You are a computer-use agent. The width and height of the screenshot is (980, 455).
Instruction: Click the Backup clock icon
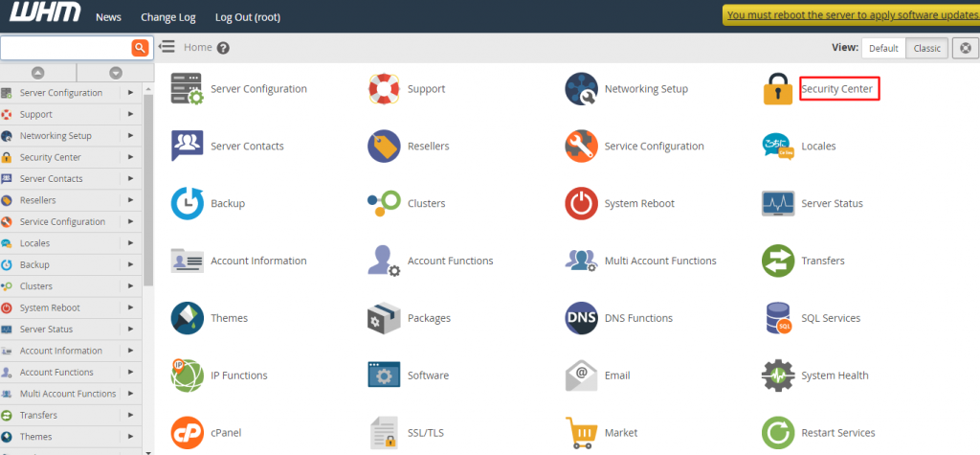pos(187,203)
